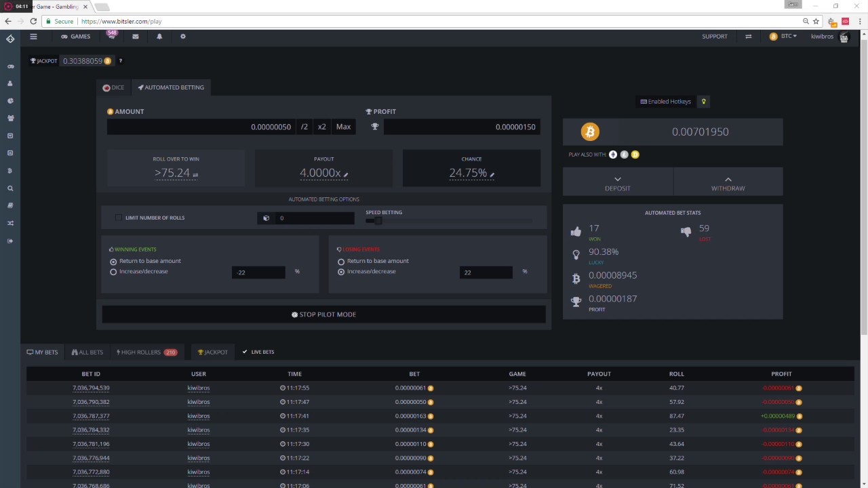Click the pencil edit icon beside chance
Viewport: 868px width, 488px height.
pyautogui.click(x=492, y=174)
